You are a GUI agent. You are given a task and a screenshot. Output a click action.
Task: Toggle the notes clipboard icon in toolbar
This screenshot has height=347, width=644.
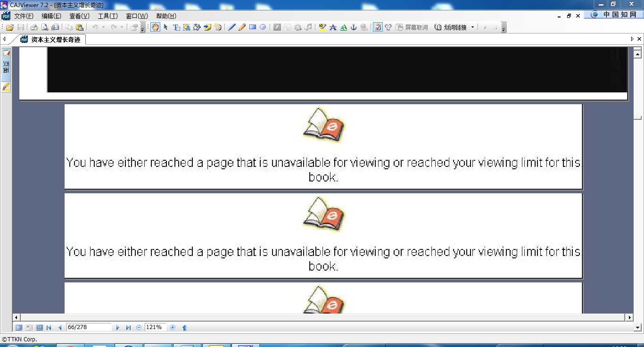[378, 27]
